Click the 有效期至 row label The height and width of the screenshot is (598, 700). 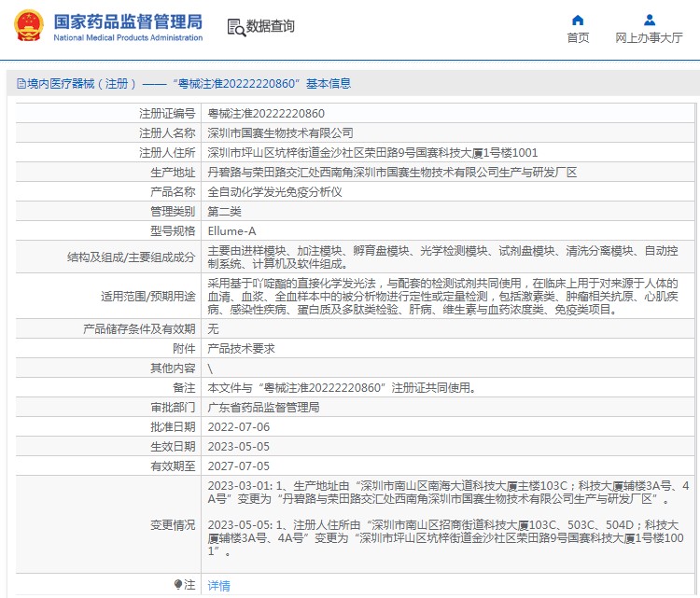coord(173,466)
